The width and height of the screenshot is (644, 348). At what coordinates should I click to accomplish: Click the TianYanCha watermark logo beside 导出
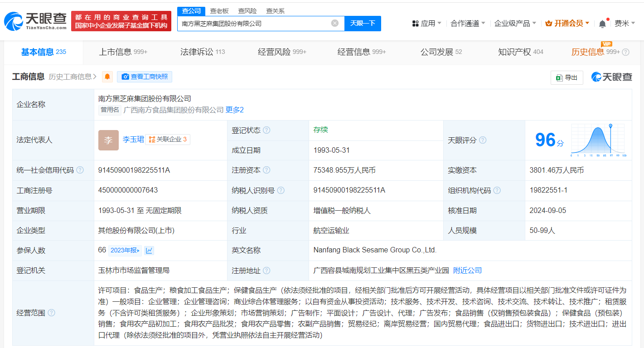coord(611,77)
